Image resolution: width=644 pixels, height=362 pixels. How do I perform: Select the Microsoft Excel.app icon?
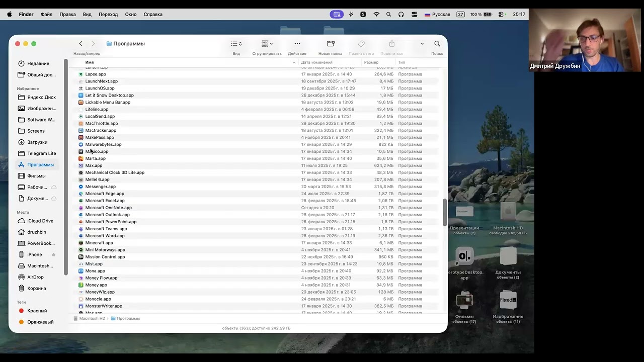pos(80,201)
